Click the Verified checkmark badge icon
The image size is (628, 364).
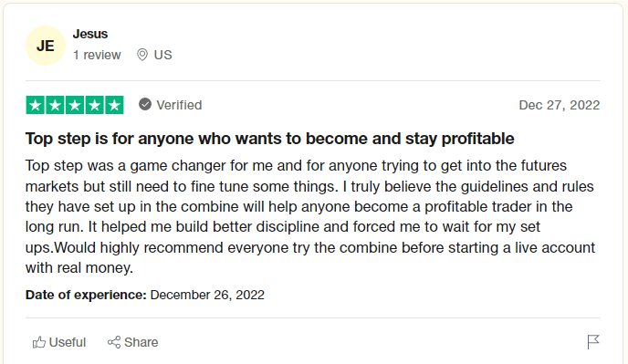(x=145, y=105)
